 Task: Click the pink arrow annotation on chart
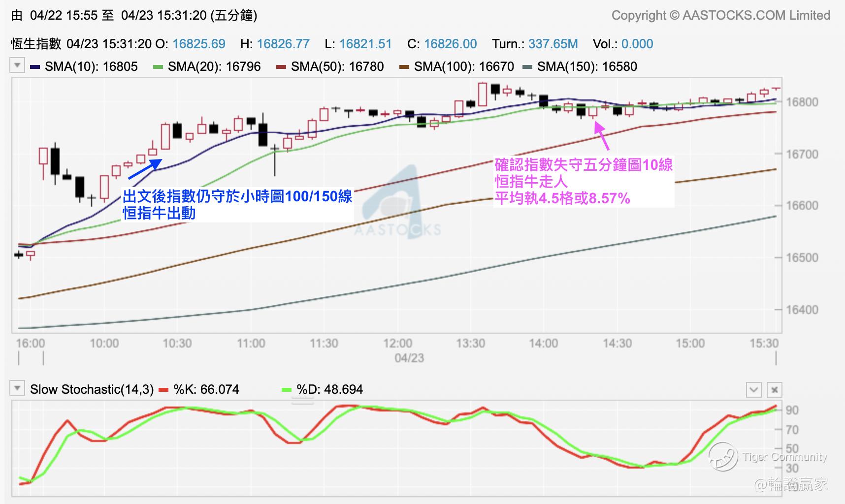click(x=602, y=135)
